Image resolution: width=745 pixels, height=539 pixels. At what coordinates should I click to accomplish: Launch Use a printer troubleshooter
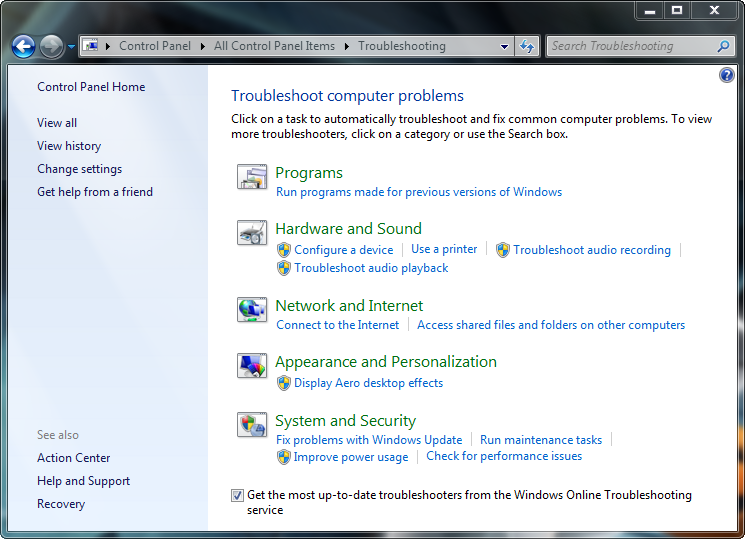[444, 249]
